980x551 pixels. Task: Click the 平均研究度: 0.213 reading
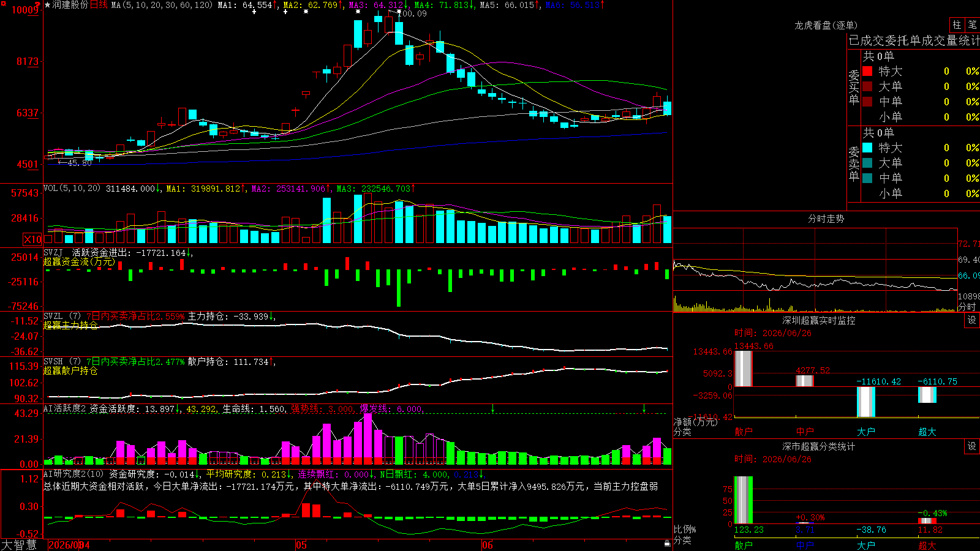pyautogui.click(x=249, y=474)
